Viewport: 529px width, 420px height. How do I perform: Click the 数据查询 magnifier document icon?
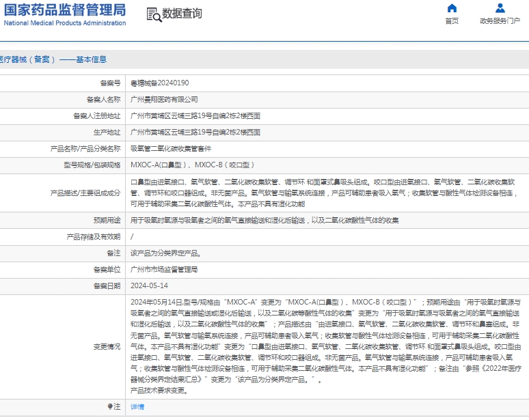point(154,15)
